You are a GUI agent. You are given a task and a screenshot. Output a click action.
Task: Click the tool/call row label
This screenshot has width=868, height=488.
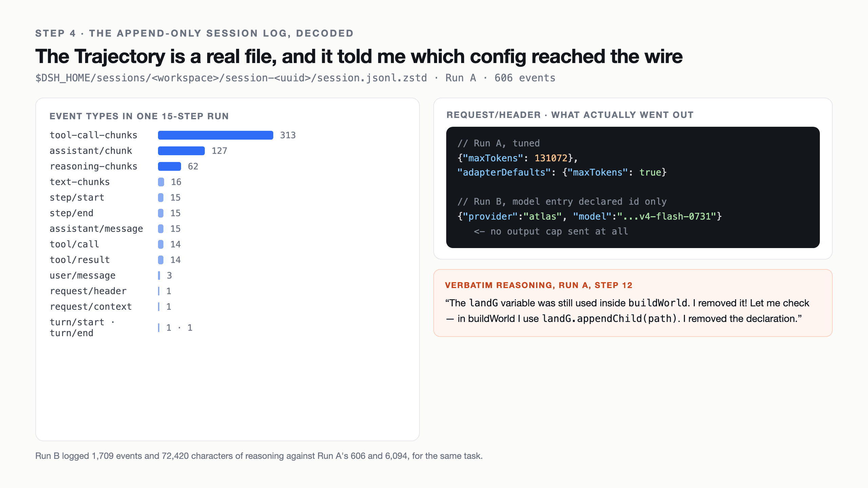[x=74, y=244]
